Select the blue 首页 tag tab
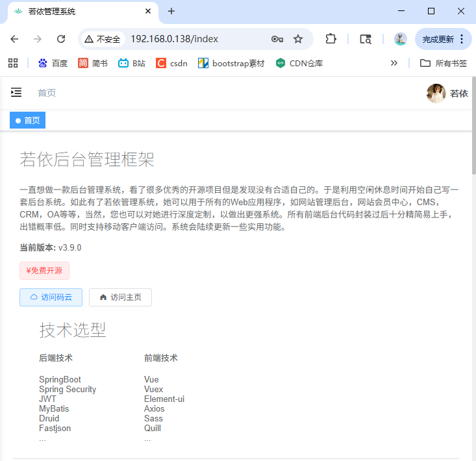Viewport: 476px width, 461px height. tap(28, 120)
